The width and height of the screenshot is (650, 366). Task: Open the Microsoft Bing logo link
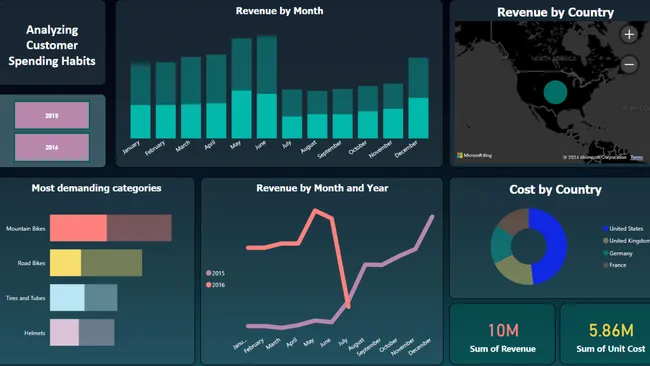click(x=474, y=155)
